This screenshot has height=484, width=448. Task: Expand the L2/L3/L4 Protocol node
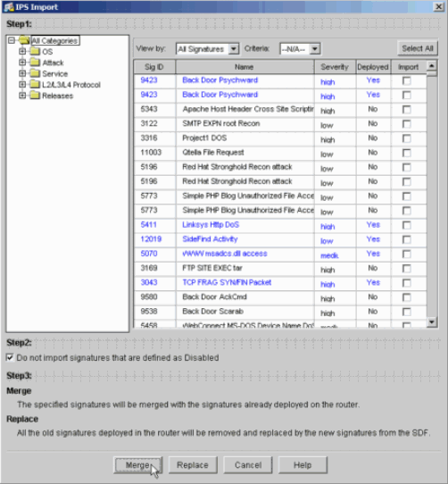[x=22, y=84]
